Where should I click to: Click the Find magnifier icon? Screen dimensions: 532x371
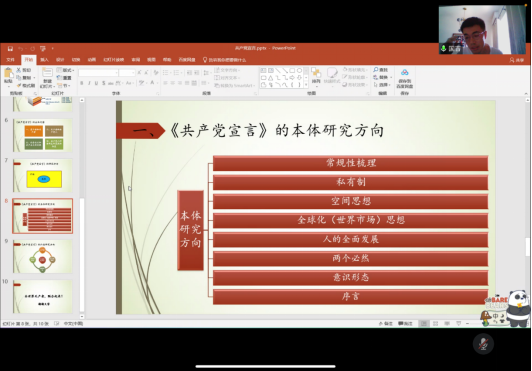tap(376, 70)
